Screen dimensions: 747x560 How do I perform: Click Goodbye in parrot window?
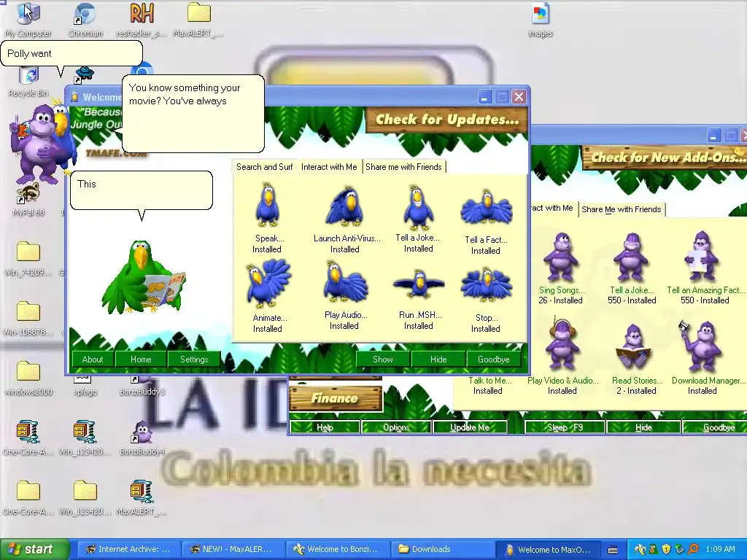tap(494, 359)
